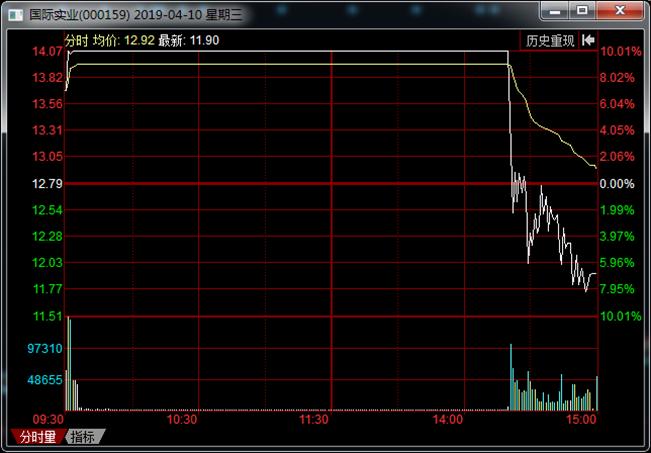Click the 12.54 price axis label
Screen dimensions: 651x453
click(x=47, y=210)
